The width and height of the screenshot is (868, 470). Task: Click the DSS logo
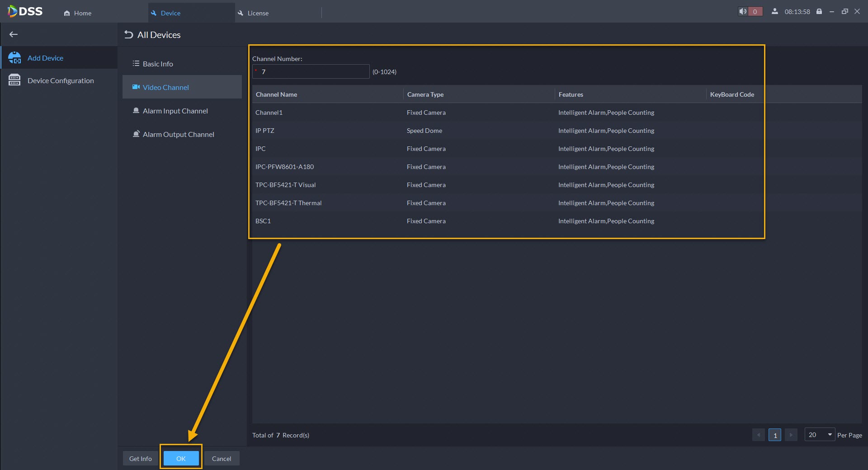click(25, 12)
